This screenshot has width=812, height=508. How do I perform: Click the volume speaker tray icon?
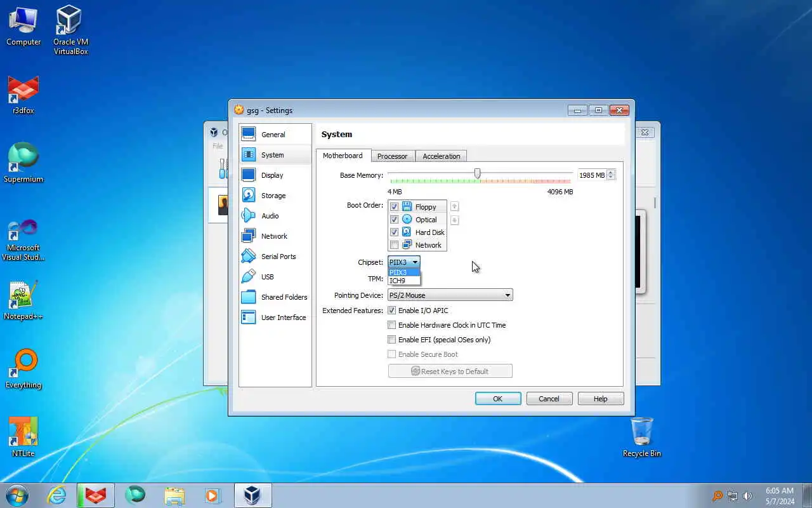pyautogui.click(x=747, y=496)
